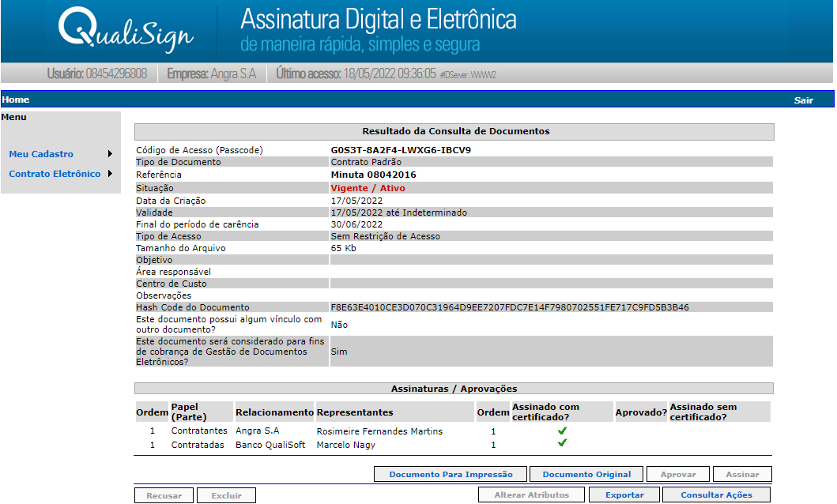Open the Documento Original button
The image size is (837, 504).
click(x=586, y=474)
